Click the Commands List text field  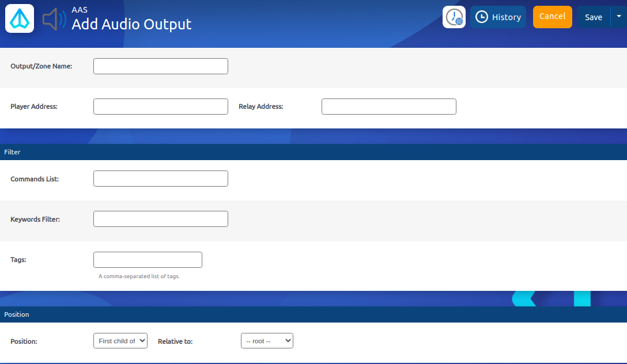pyautogui.click(x=160, y=179)
